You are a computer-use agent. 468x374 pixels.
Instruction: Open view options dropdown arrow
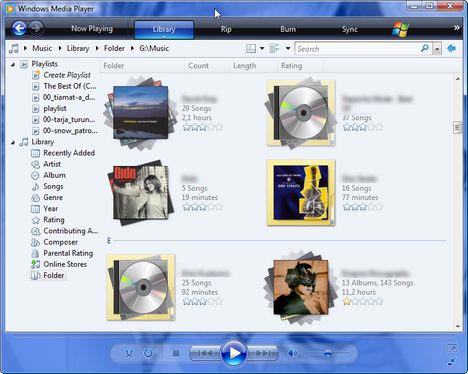(288, 48)
